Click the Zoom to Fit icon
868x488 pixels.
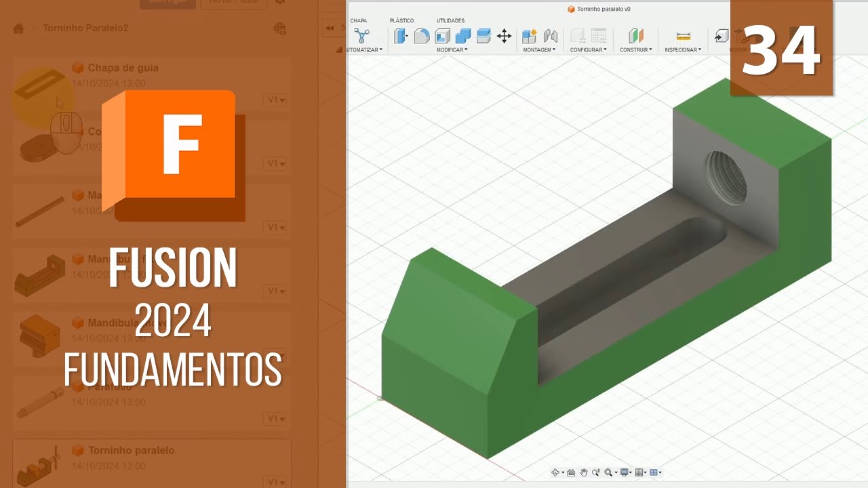pyautogui.click(x=608, y=472)
